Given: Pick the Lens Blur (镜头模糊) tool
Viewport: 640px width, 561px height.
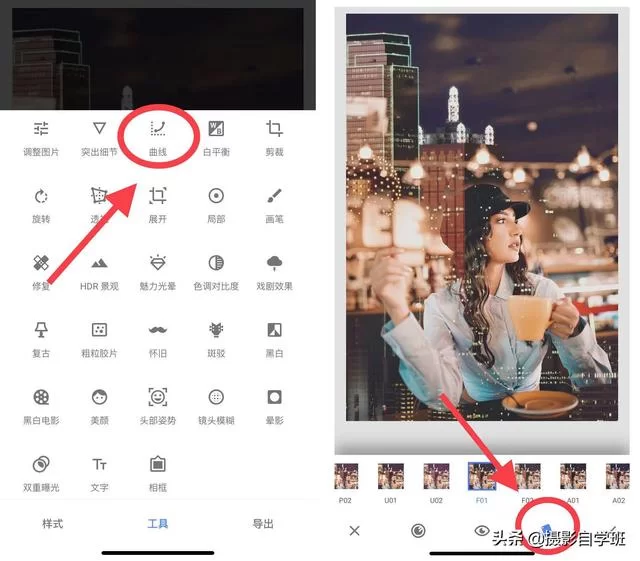Looking at the screenshot, I should click(x=215, y=404).
